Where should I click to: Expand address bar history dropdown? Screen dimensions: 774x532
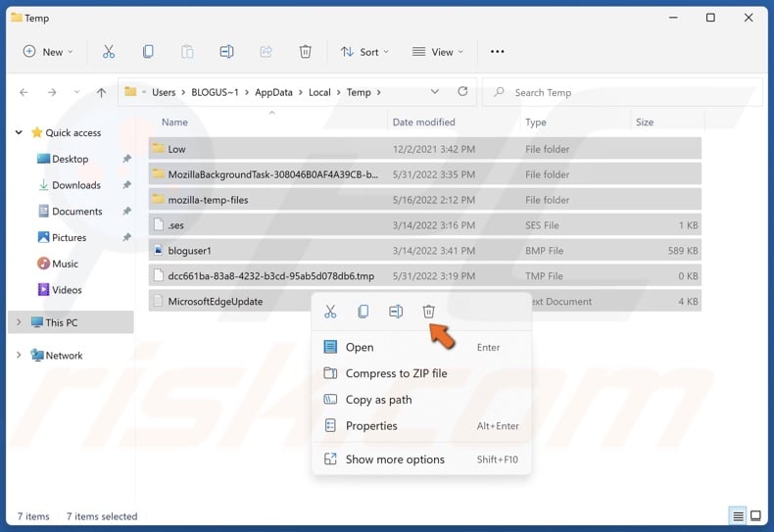coord(435,92)
